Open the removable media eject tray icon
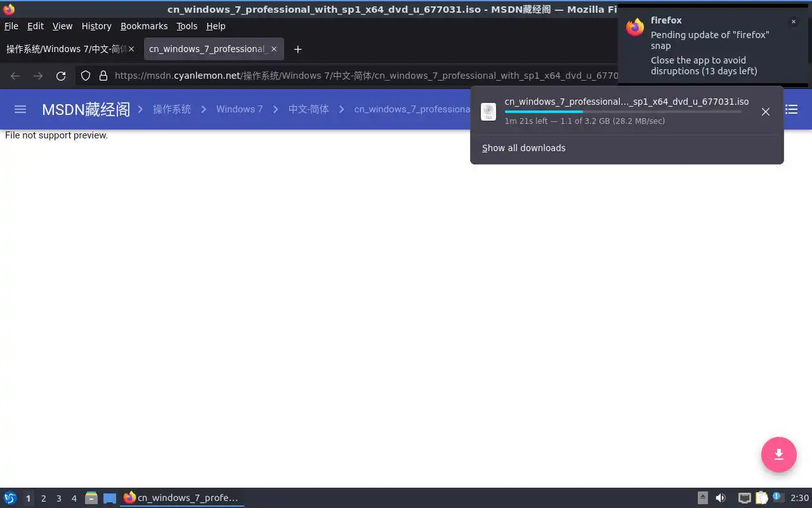This screenshot has height=508, width=812. coord(703,498)
